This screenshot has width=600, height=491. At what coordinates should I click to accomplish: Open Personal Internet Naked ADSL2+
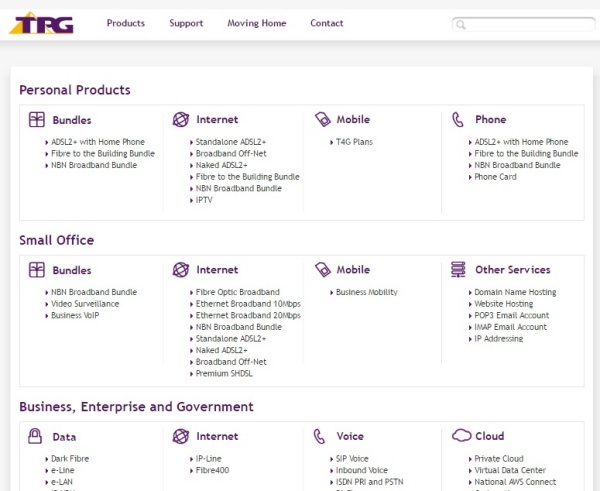[x=222, y=165]
